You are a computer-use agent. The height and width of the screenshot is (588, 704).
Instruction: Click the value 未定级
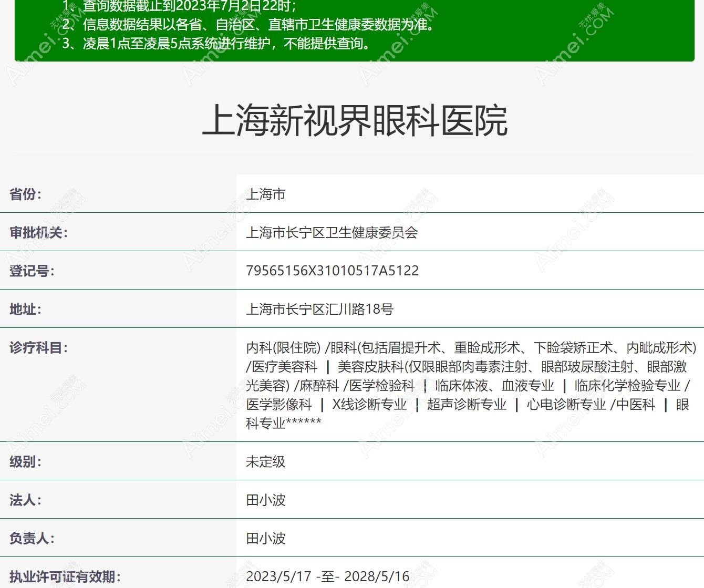(266, 461)
